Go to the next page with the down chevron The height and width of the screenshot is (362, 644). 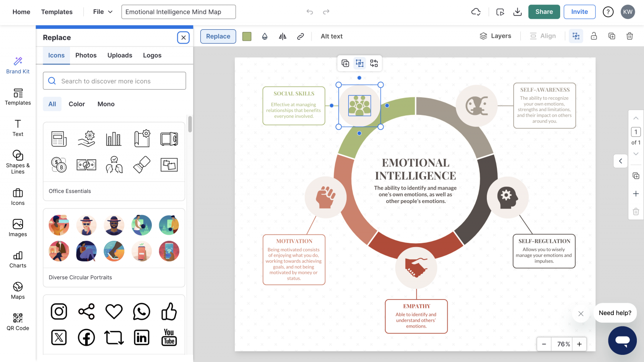click(636, 154)
